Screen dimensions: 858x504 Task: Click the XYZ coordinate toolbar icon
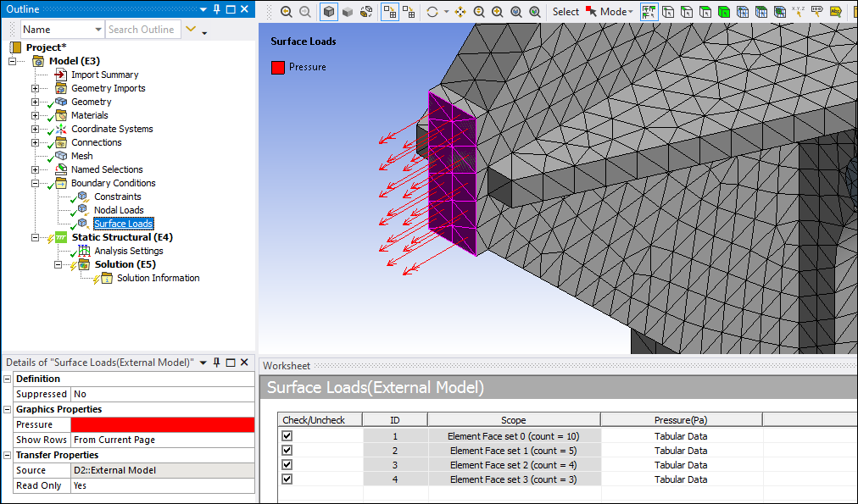798,12
